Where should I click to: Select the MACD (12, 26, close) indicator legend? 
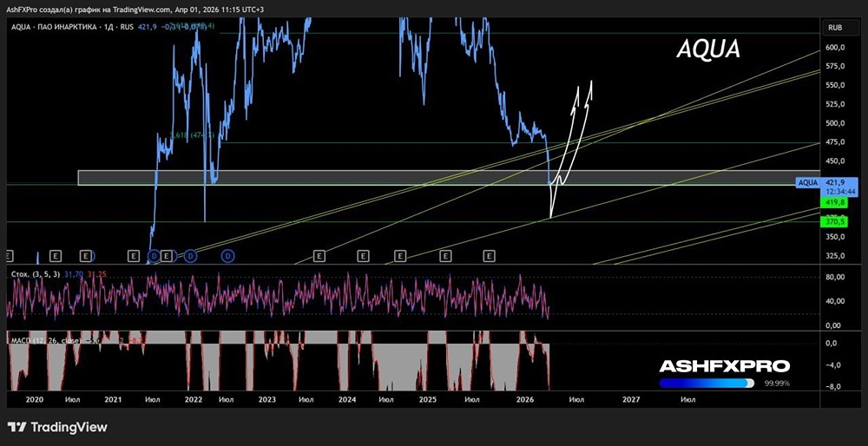click(46, 340)
